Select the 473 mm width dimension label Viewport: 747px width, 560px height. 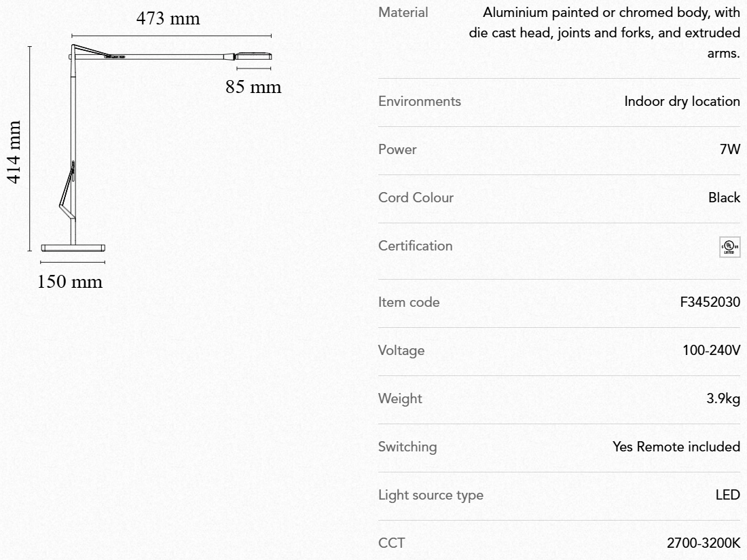[x=168, y=18]
